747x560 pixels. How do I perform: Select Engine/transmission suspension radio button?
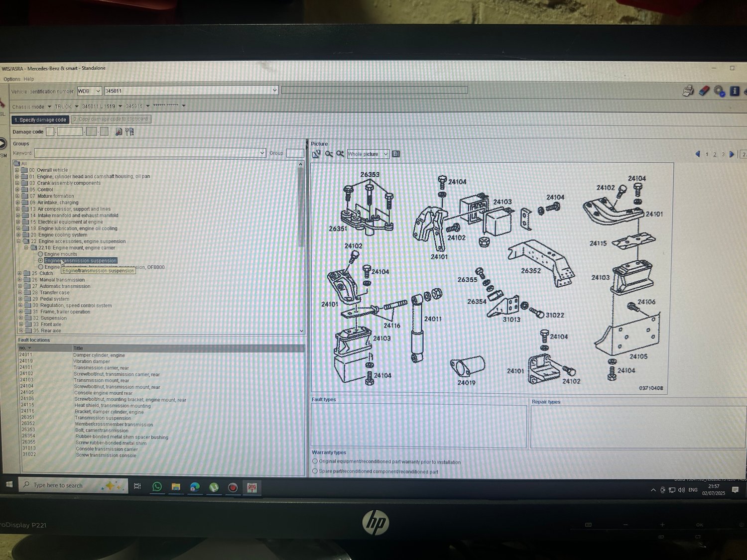tap(41, 260)
